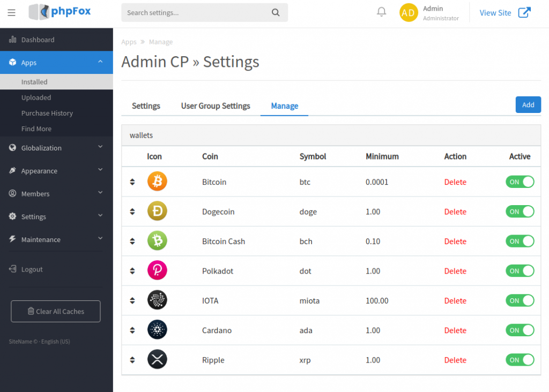Open the Settings tab
Viewport: 549px width, 392px height.
tap(146, 105)
